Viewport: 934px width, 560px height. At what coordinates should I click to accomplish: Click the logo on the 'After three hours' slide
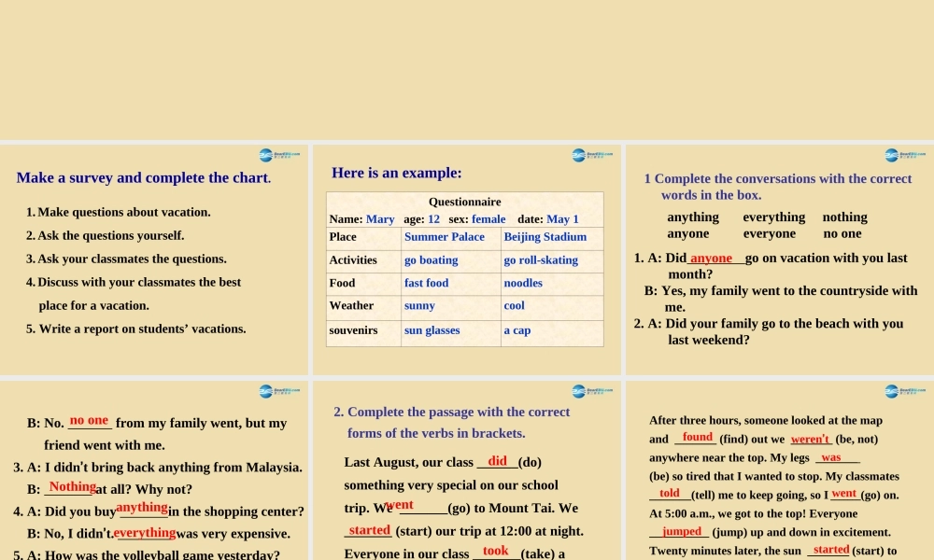click(905, 391)
